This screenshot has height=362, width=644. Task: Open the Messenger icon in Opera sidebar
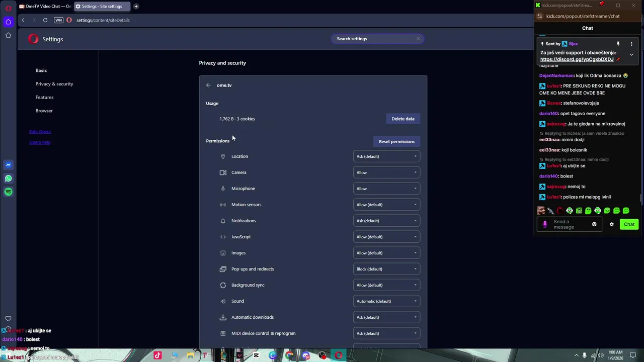tap(8, 165)
